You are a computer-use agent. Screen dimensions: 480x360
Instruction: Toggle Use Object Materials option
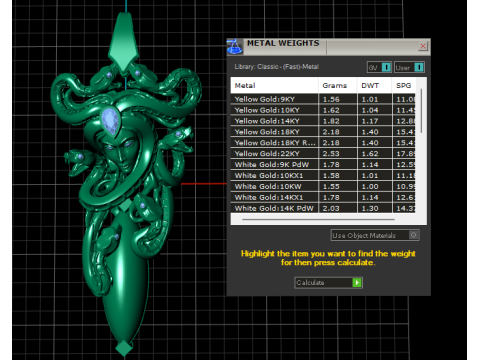375,235
